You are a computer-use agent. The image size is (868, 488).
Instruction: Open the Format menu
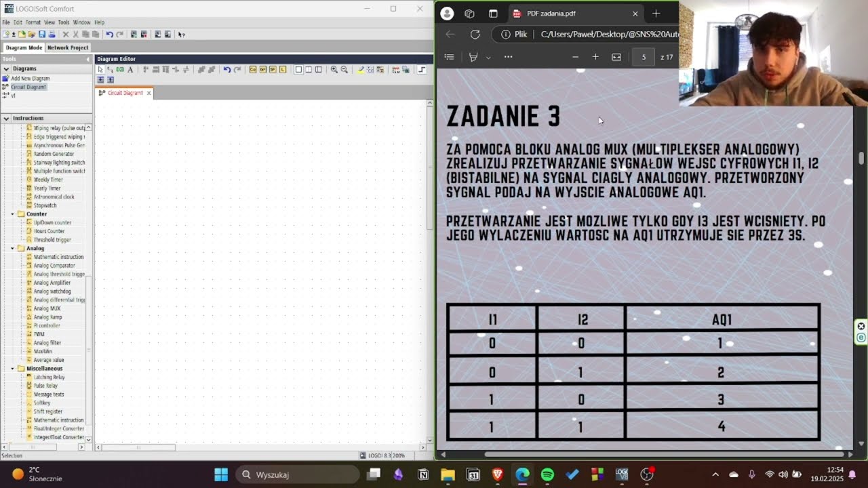click(x=33, y=22)
